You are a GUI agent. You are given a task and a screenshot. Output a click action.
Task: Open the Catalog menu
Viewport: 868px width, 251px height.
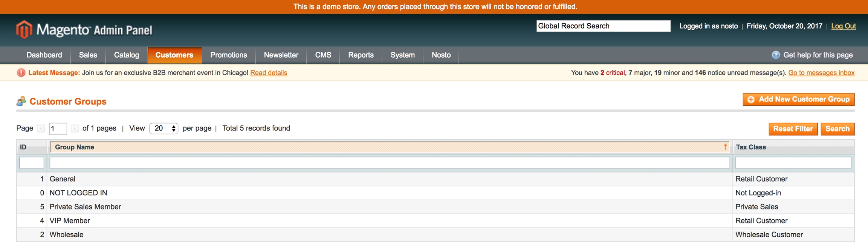point(126,55)
